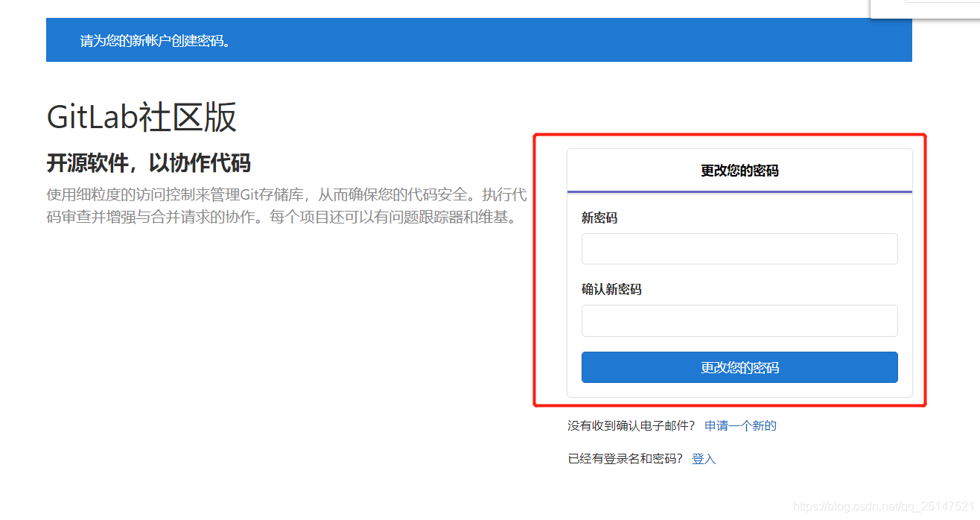
Task: Click the 没有收到确认电子邮件 text
Action: (628, 425)
